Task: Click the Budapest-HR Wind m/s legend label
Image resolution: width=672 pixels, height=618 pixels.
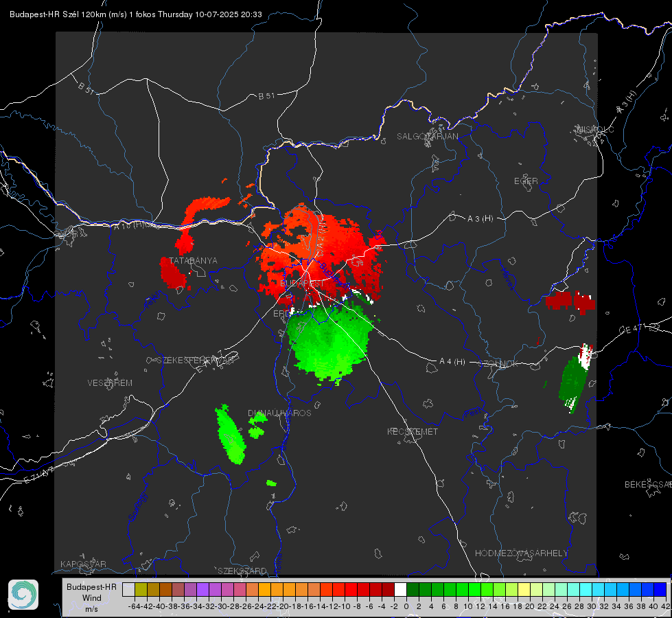Action: (92, 597)
